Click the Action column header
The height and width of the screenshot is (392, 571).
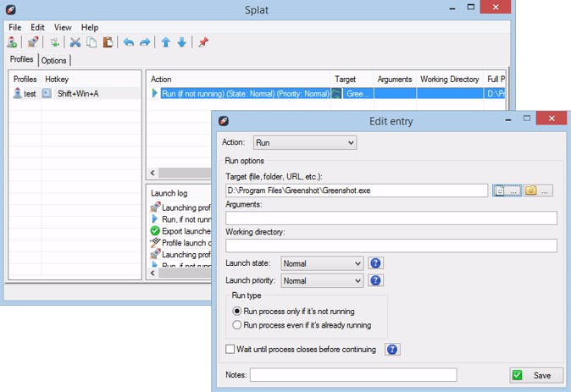239,80
